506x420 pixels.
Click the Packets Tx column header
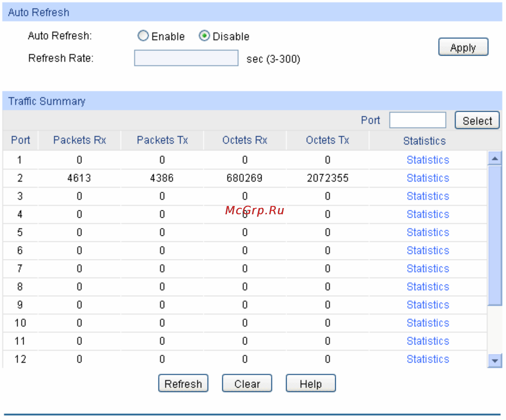click(x=162, y=140)
